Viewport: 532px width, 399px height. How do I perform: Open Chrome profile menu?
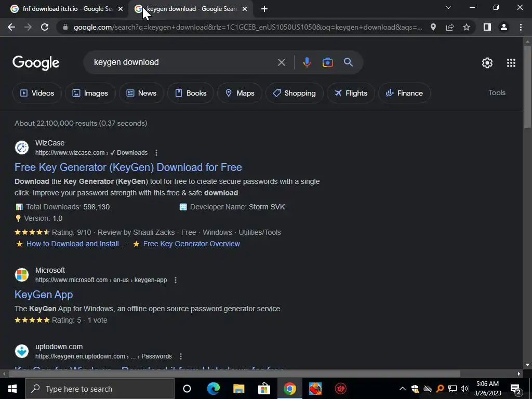click(504, 27)
